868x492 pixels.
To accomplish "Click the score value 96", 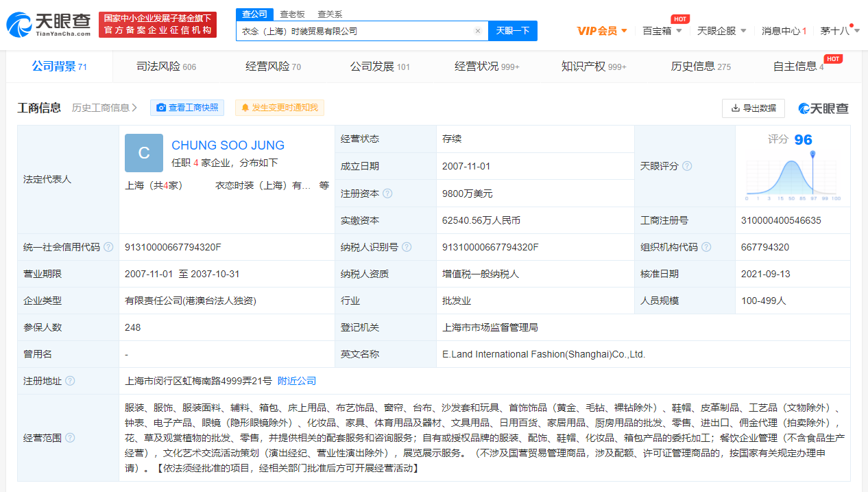I will (x=803, y=140).
